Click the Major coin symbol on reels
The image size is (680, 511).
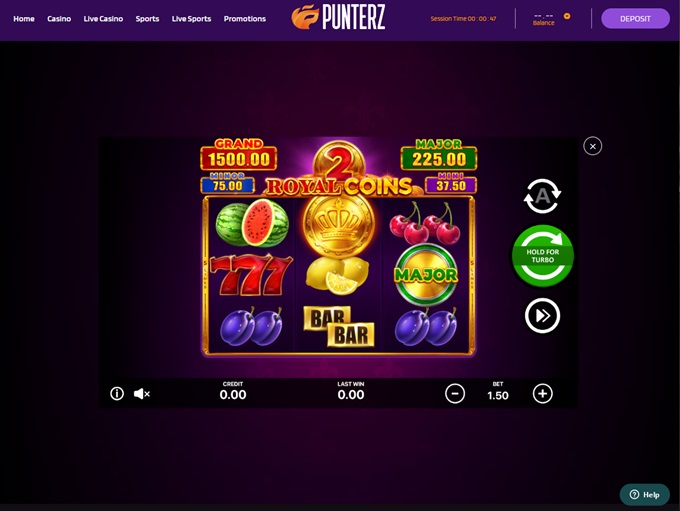tap(426, 274)
